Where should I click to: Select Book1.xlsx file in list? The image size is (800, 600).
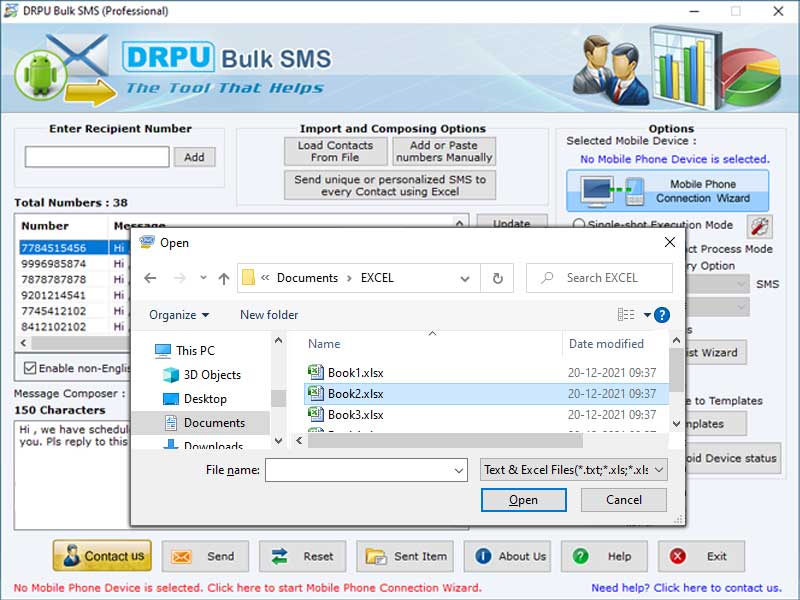[x=355, y=371]
